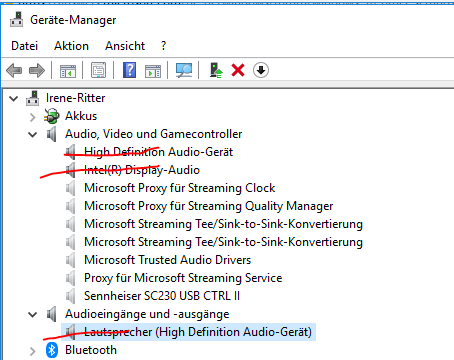Open the ? help menu
This screenshot has height=360, width=454.
click(x=163, y=46)
